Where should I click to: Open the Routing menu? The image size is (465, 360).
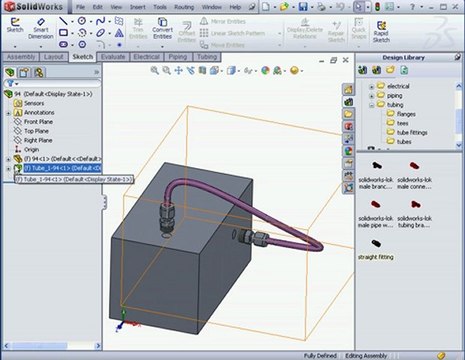(x=184, y=7)
